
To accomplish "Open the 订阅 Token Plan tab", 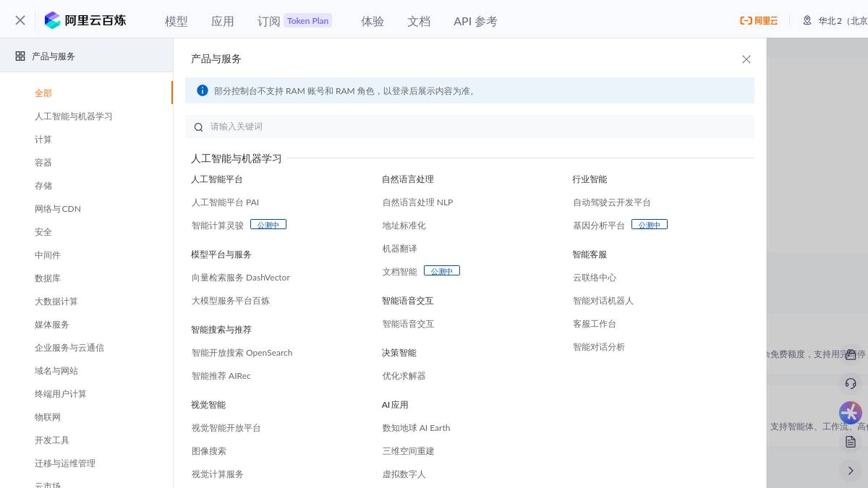I will (294, 21).
